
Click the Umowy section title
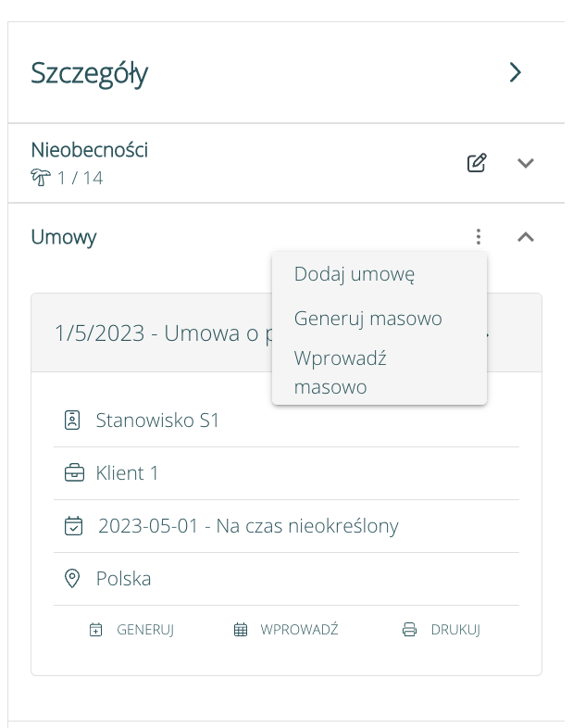tap(64, 237)
